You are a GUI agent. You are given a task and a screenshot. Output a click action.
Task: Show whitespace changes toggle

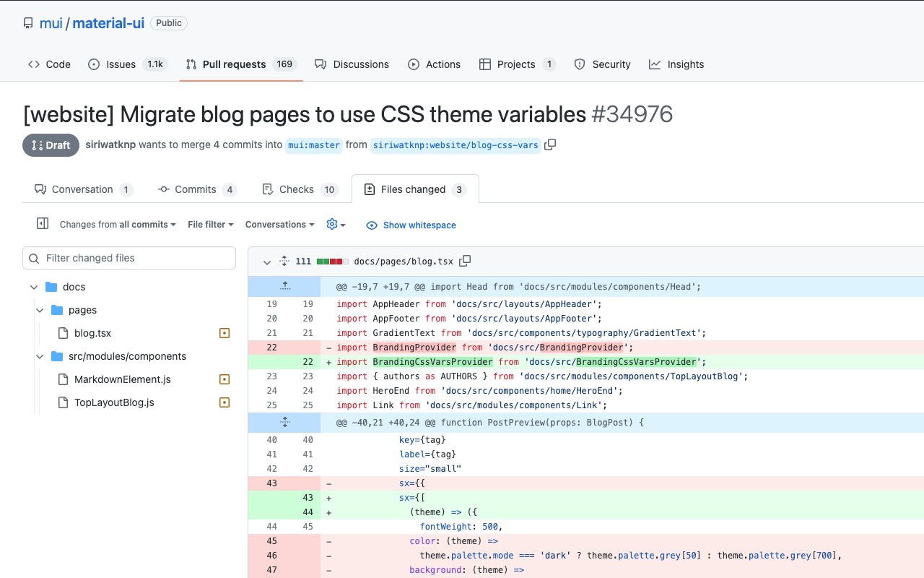[411, 225]
